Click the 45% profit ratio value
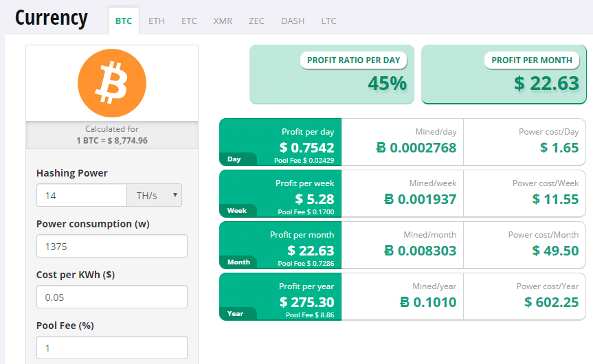593x364 pixels. click(x=388, y=84)
